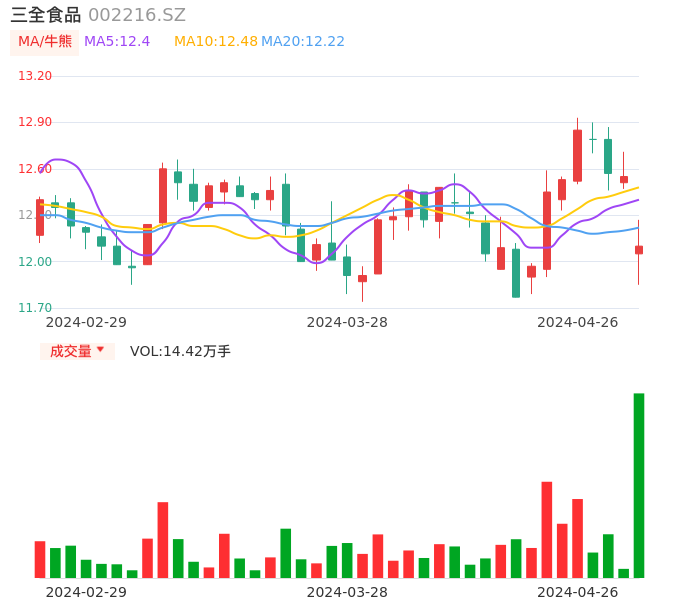Click the tallest green volume bar at far right

coord(638,485)
